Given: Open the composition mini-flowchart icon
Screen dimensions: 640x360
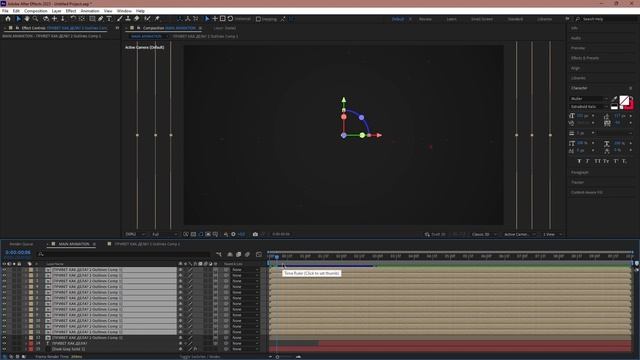Looking at the screenshot, I should (219, 254).
